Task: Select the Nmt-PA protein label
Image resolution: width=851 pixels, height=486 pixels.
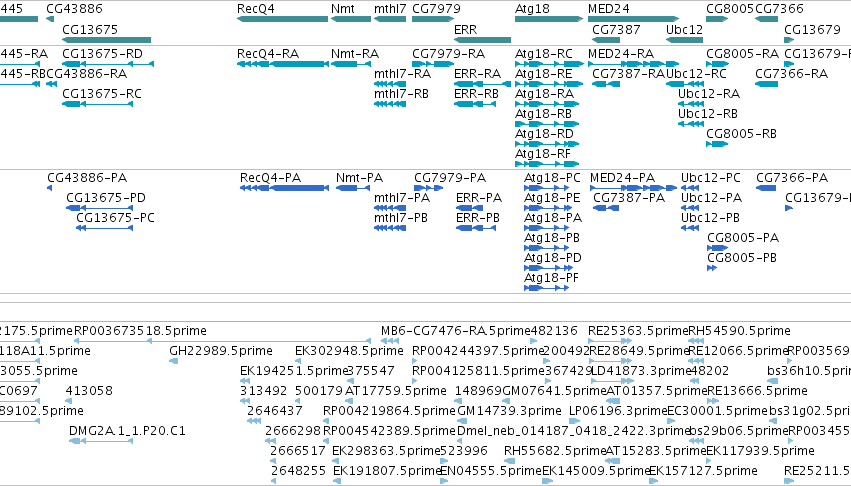Action: pyautogui.click(x=359, y=178)
